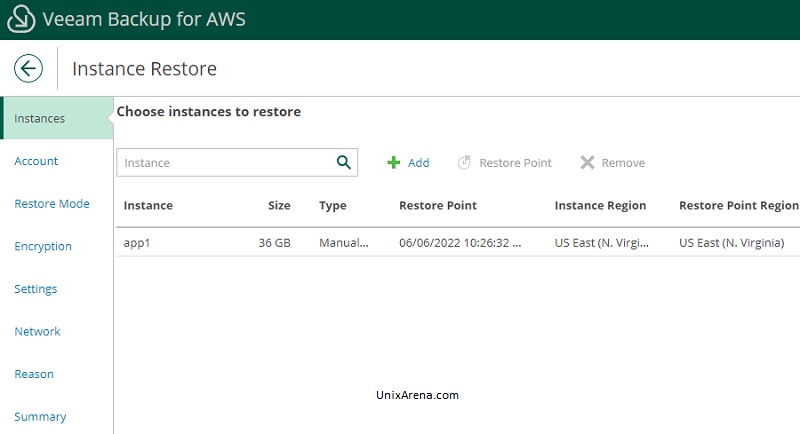Click the Restore Point button label
This screenshot has height=434, width=800.
point(515,163)
